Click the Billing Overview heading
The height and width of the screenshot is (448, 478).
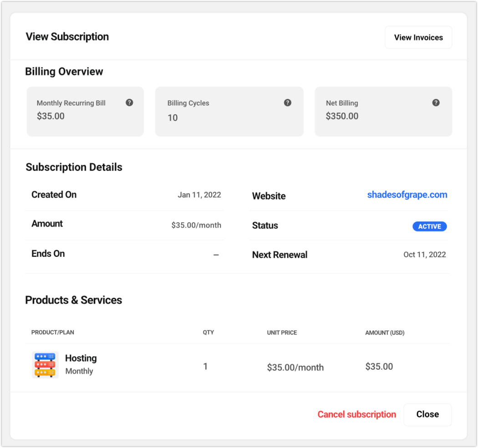pyautogui.click(x=64, y=71)
